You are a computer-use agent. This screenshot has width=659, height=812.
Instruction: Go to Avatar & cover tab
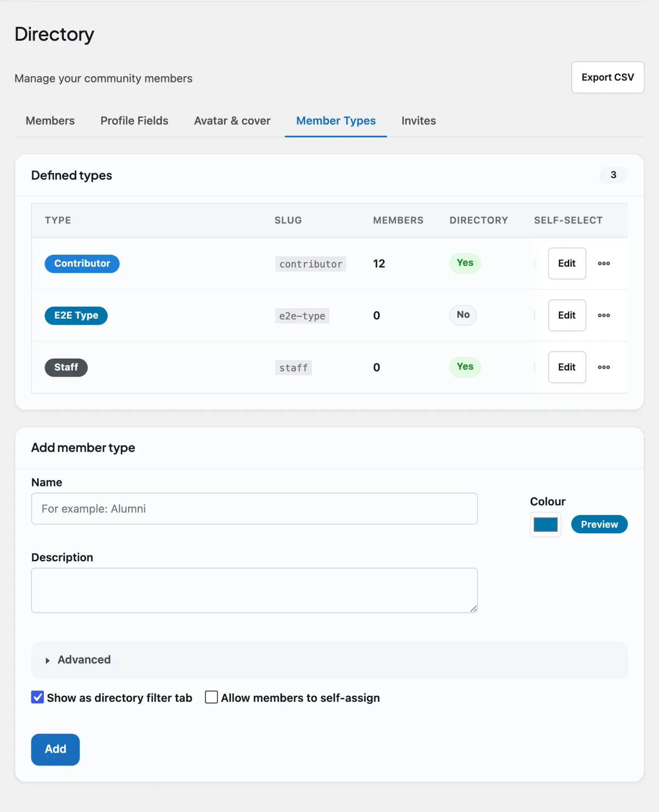pyautogui.click(x=232, y=121)
